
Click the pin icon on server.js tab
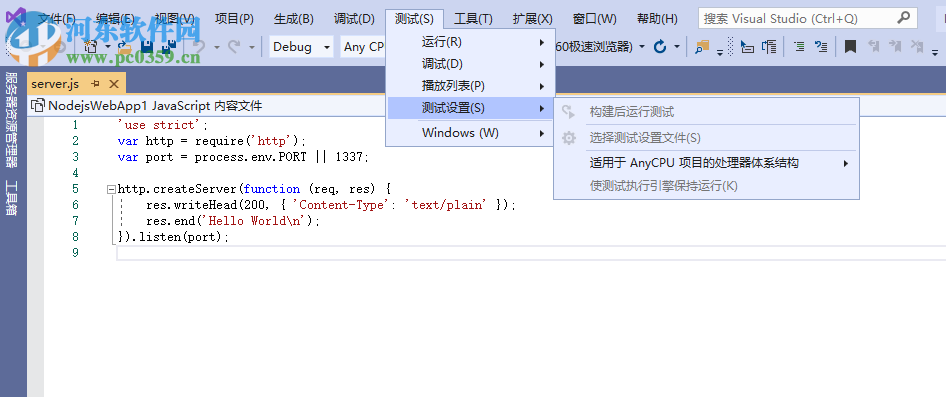[95, 83]
